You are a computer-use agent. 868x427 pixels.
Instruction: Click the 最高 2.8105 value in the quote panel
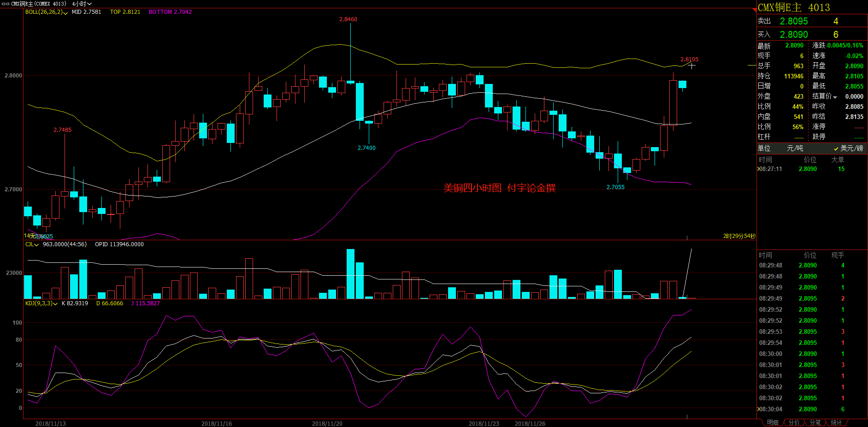[x=854, y=76]
